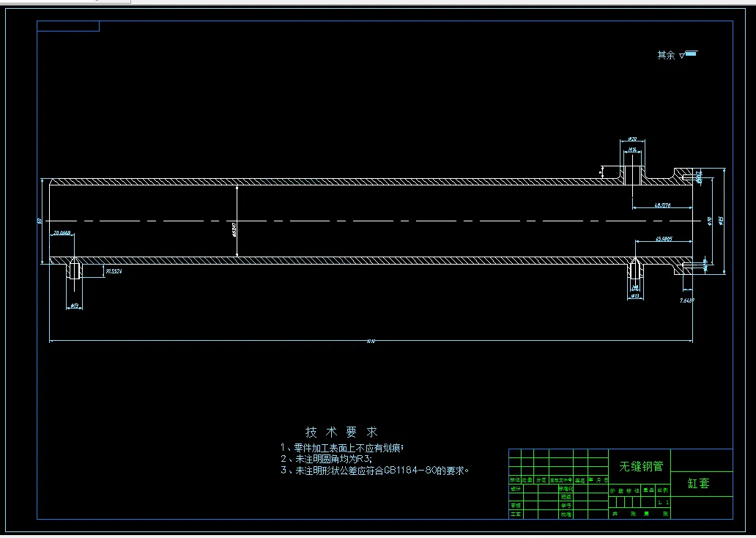
Task: Select the 设计 cell in title block
Action: click(x=515, y=488)
